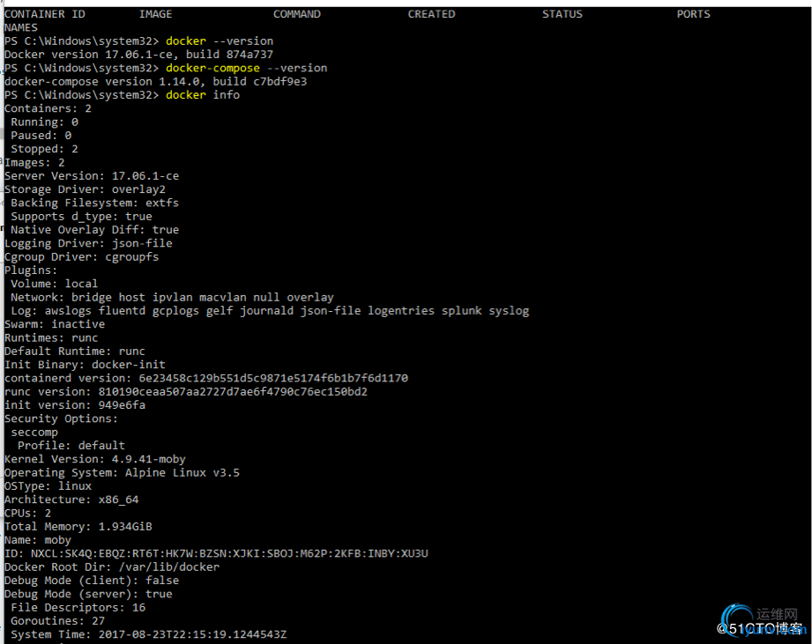The image size is (812, 644).
Task: Click 'Server Version: 17.06.1-ce' line
Action: pos(92,176)
